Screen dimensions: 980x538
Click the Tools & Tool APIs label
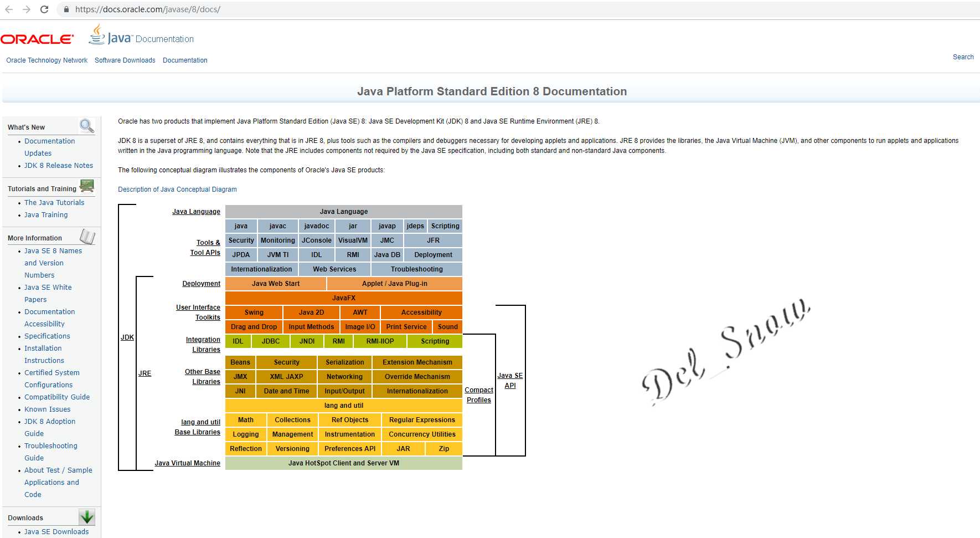(x=205, y=248)
